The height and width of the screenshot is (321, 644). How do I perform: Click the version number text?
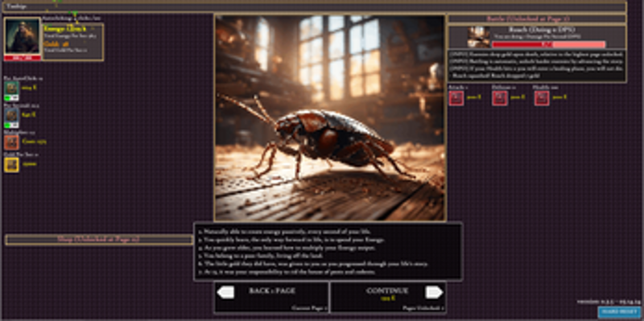click(609, 302)
